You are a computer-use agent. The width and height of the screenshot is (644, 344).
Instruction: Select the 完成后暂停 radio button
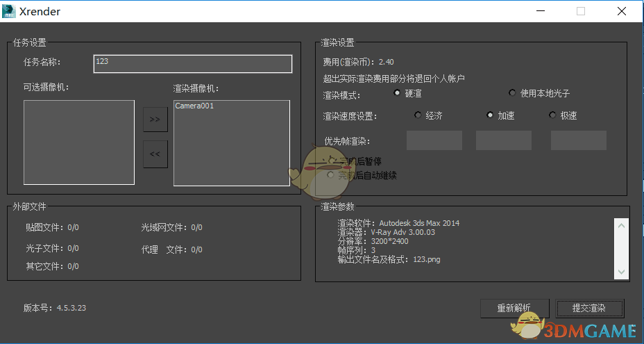(332, 160)
